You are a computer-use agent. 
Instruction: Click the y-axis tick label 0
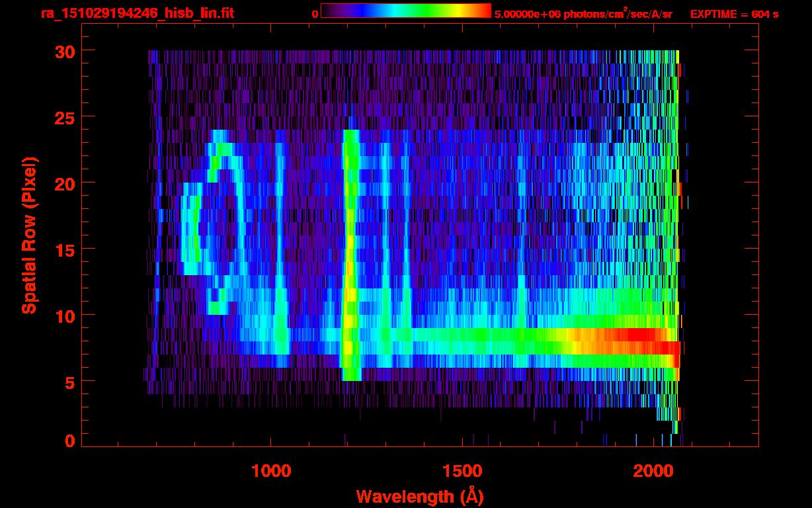[69, 441]
